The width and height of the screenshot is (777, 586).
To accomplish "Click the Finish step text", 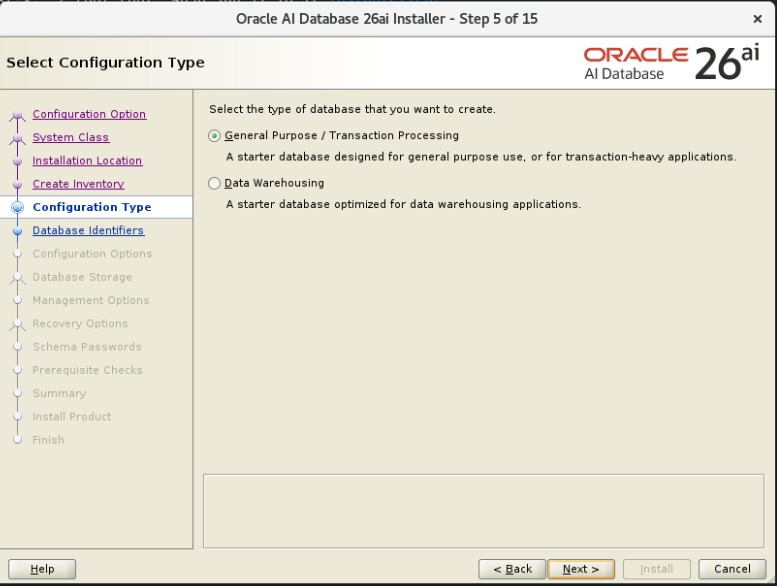I will click(49, 440).
